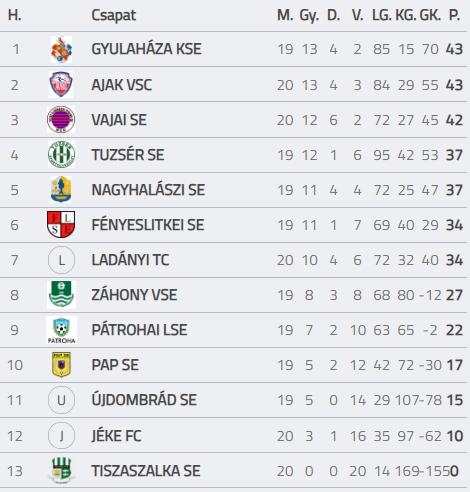Viewport: 470px width, 492px height.
Task: Click the Gyulaháza KSE team crest
Action: [x=61, y=50]
